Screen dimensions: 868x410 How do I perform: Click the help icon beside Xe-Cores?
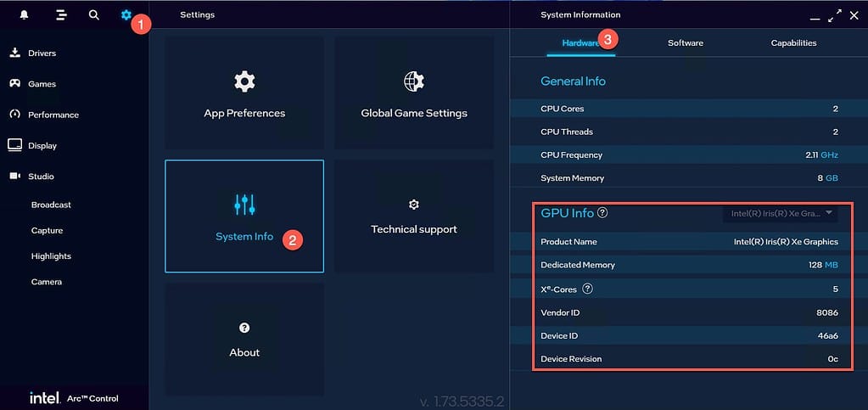click(588, 289)
